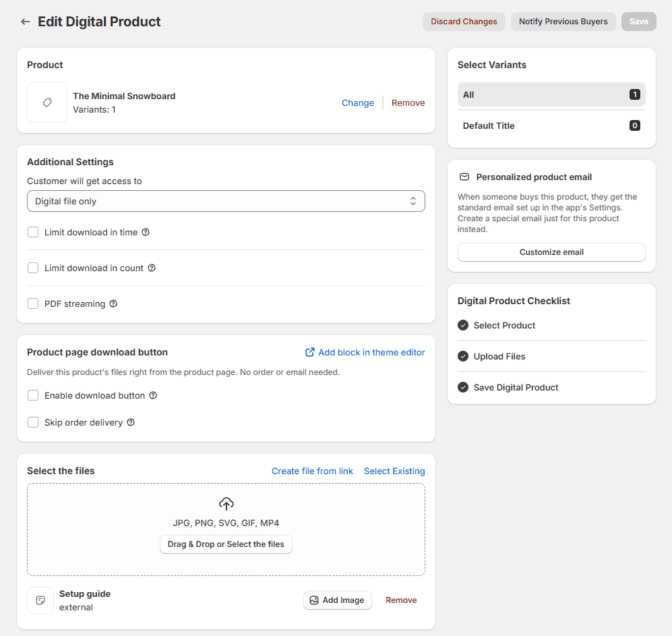Screen dimensions: 672x636
Task: Enable Limit download in count checkbox
Action: click(33, 268)
